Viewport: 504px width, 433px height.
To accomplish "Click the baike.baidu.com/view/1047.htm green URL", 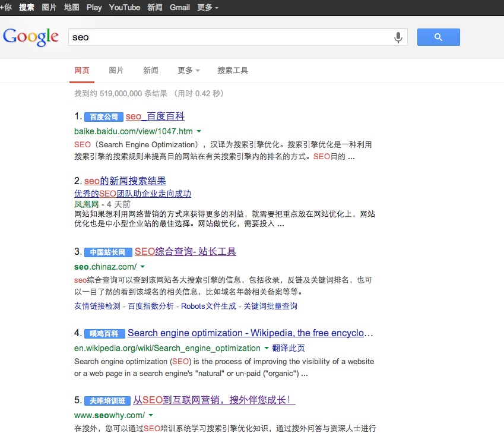I will (134, 131).
